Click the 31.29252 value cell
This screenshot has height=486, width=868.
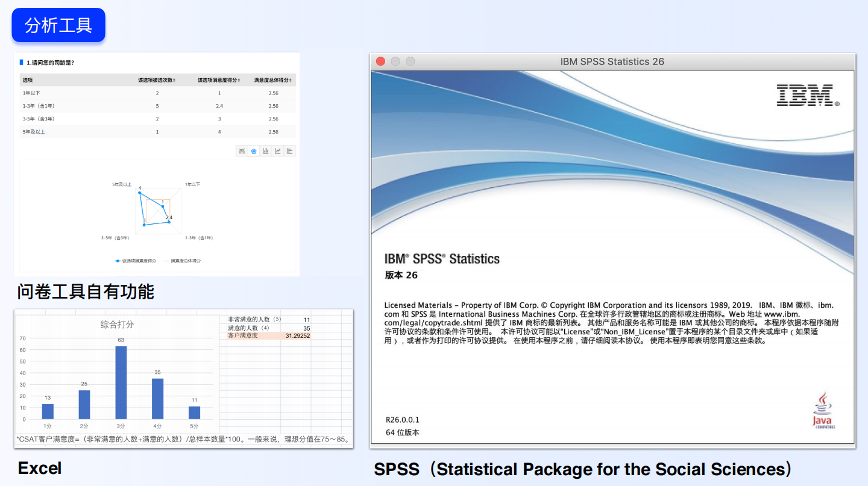[297, 335]
